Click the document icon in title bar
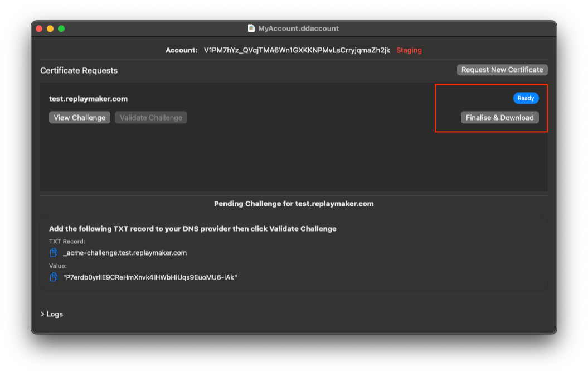The image size is (588, 375). [251, 28]
